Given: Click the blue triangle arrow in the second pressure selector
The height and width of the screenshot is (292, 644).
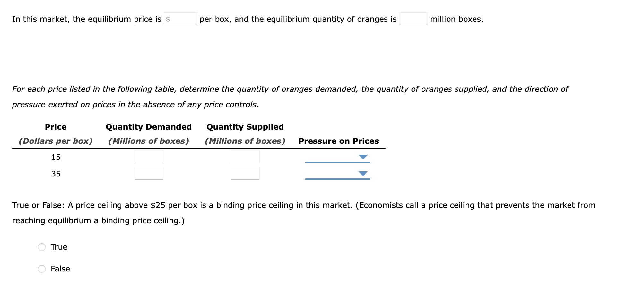Looking at the screenshot, I should 363,174.
